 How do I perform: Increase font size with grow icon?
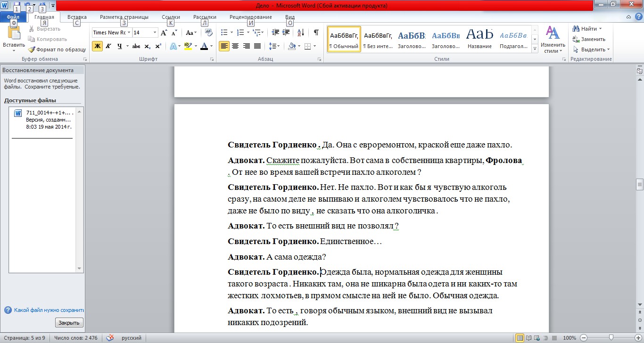(164, 33)
